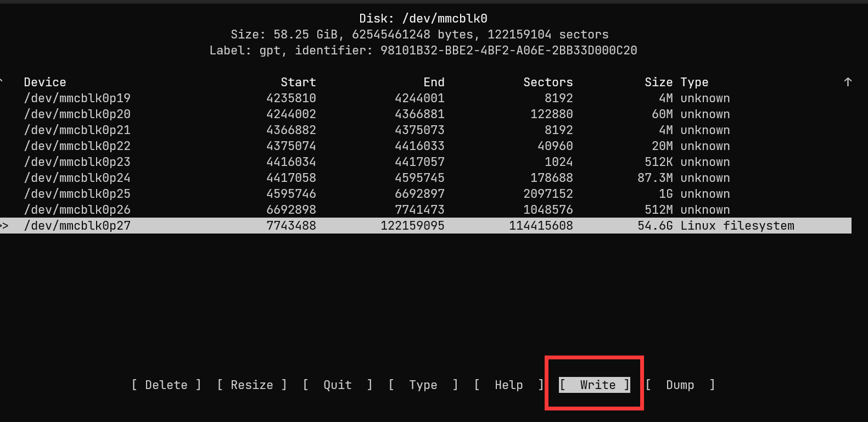Click the Sectors column header
This screenshot has height=422, width=868.
547,82
